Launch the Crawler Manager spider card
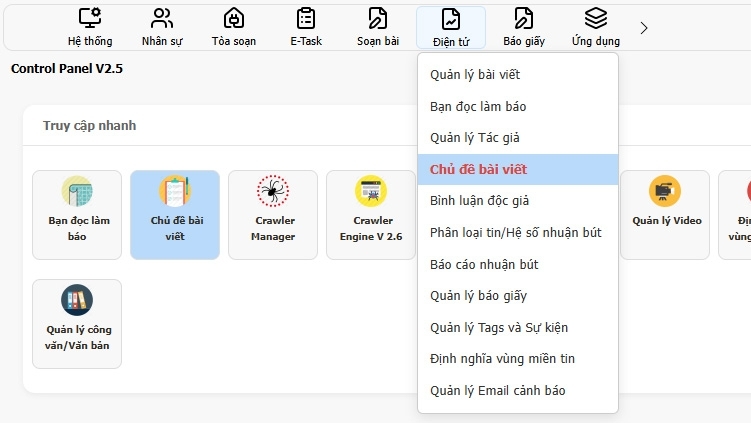751x423 pixels. tap(273, 215)
